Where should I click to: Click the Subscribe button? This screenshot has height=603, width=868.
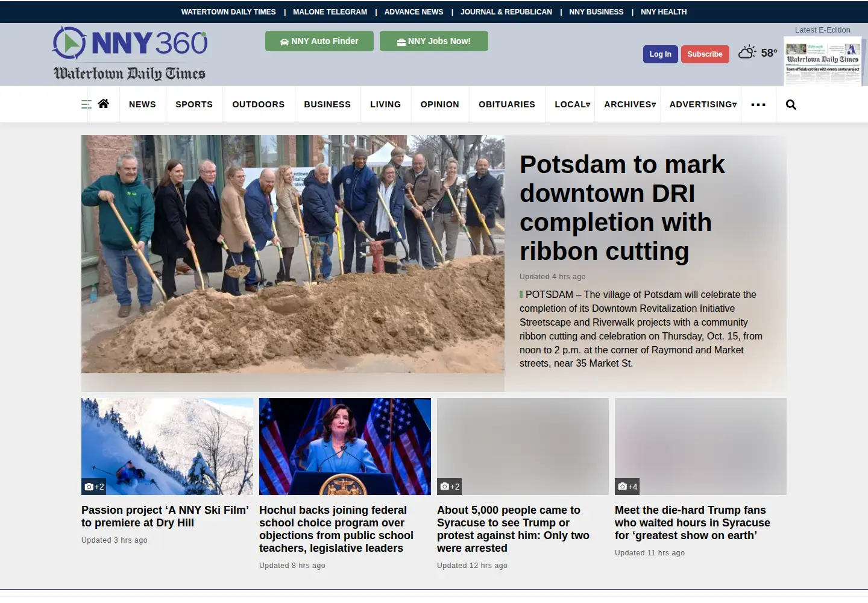tap(705, 54)
